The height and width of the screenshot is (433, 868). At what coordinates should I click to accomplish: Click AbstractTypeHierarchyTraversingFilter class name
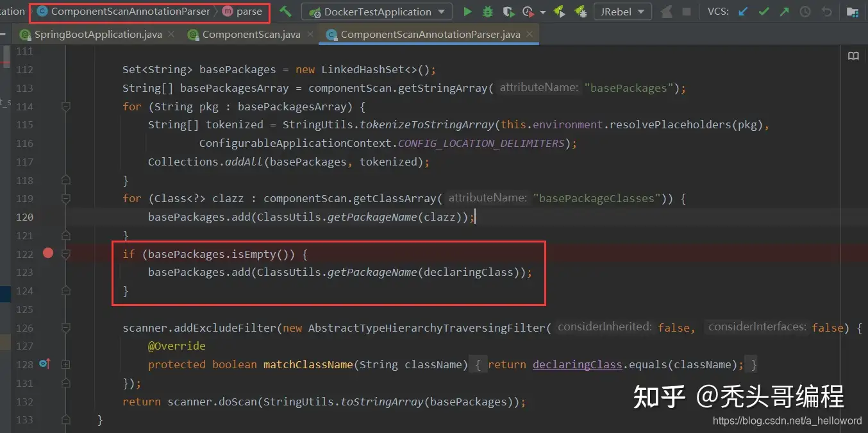427,328
